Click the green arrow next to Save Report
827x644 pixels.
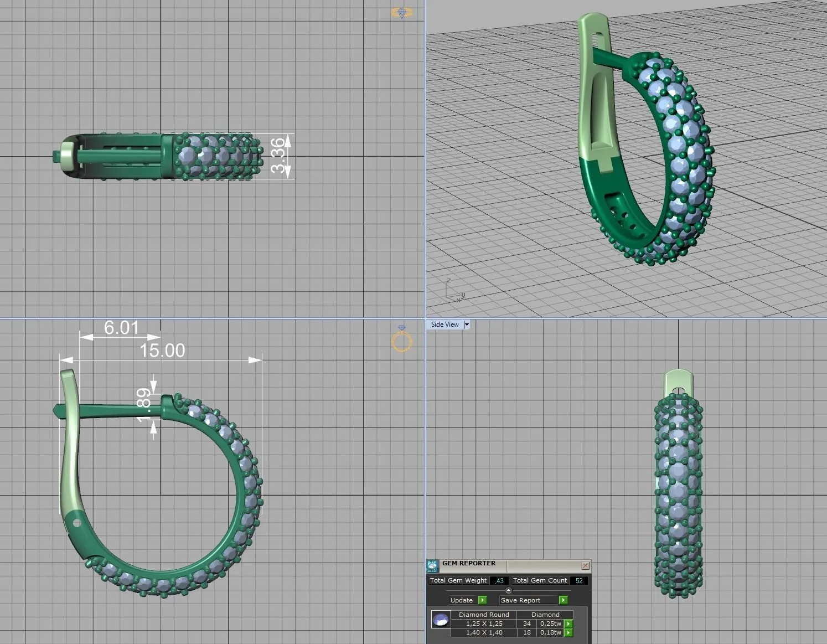click(563, 600)
